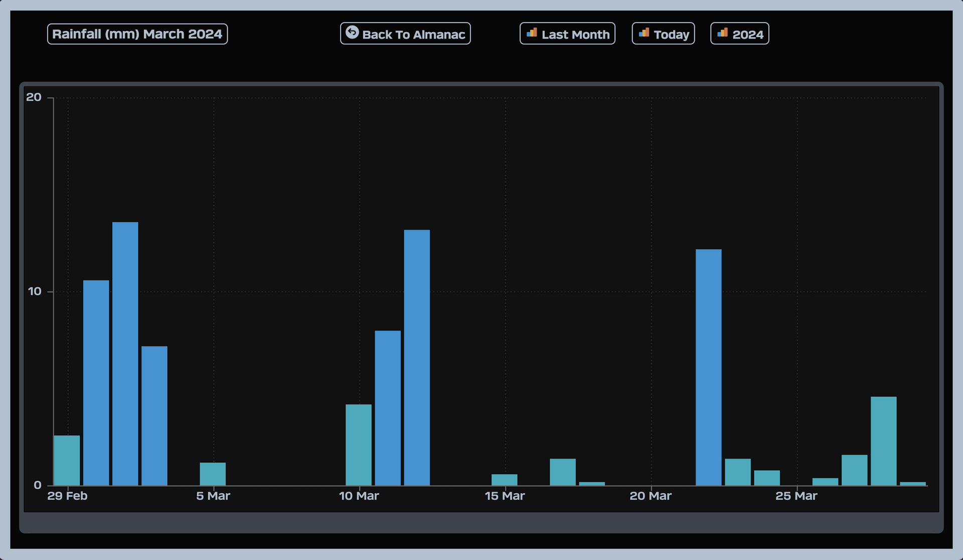Click the small teal bar at 5 Mar
This screenshot has width=963, height=560.
pos(213,474)
